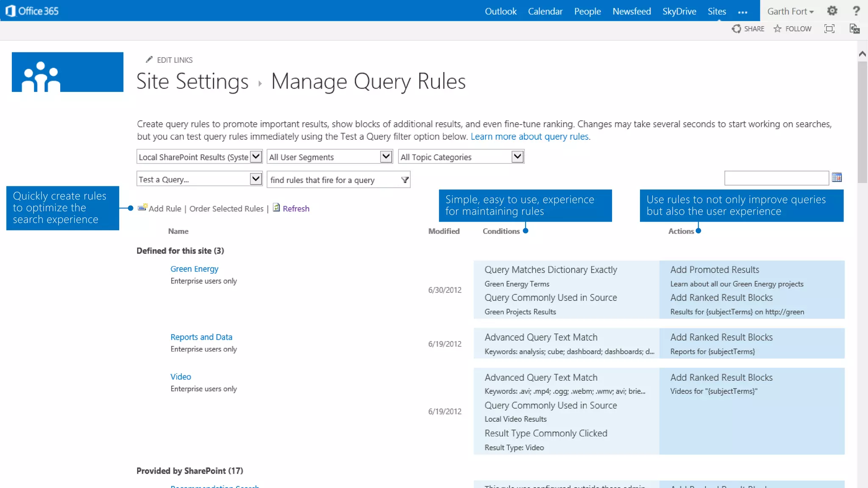This screenshot has height=488, width=868.
Task: Click the filter funnel icon in query box
Action: pos(405,180)
